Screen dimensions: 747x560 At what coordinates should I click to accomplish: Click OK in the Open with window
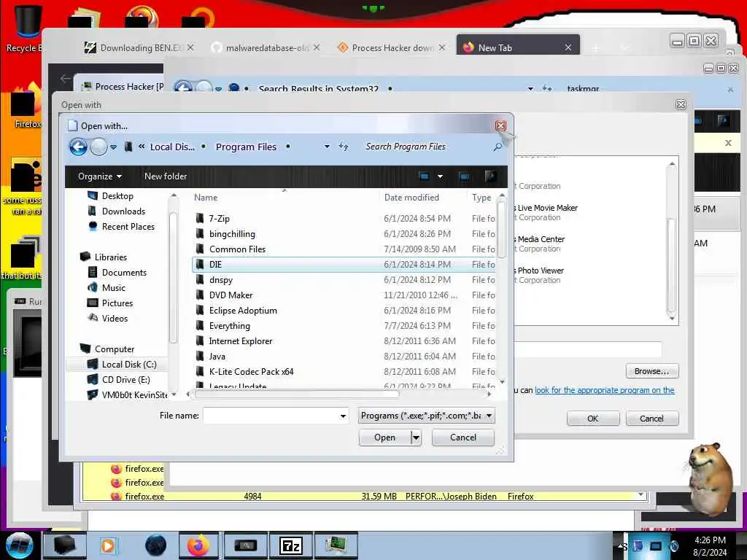(592, 418)
